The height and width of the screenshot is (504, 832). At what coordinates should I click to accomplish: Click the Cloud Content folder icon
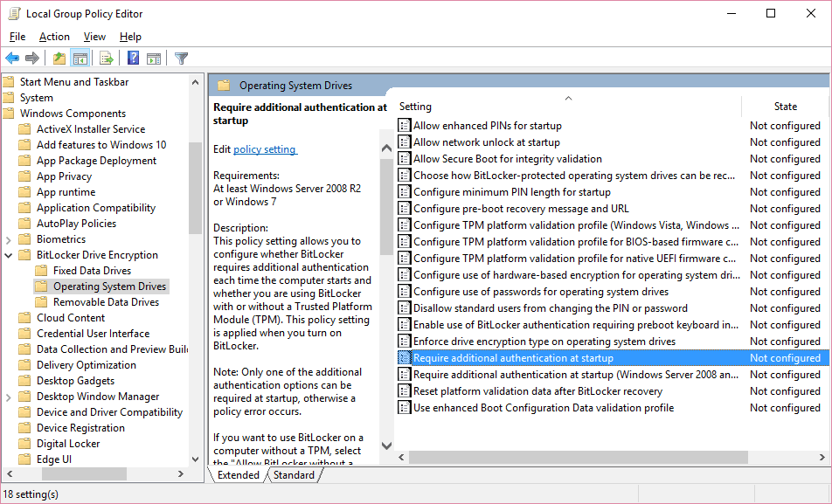(24, 318)
